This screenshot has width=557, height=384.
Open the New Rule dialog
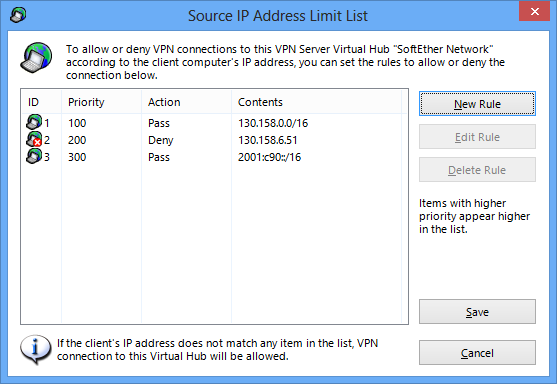click(x=477, y=104)
